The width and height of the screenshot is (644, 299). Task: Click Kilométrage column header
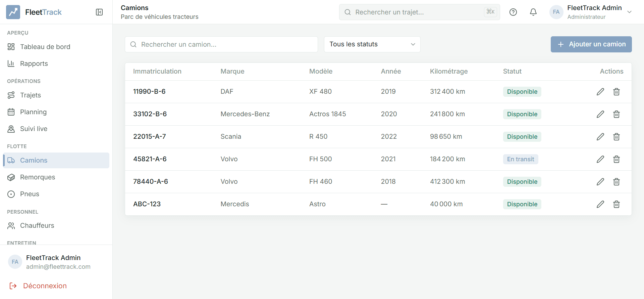coord(449,71)
